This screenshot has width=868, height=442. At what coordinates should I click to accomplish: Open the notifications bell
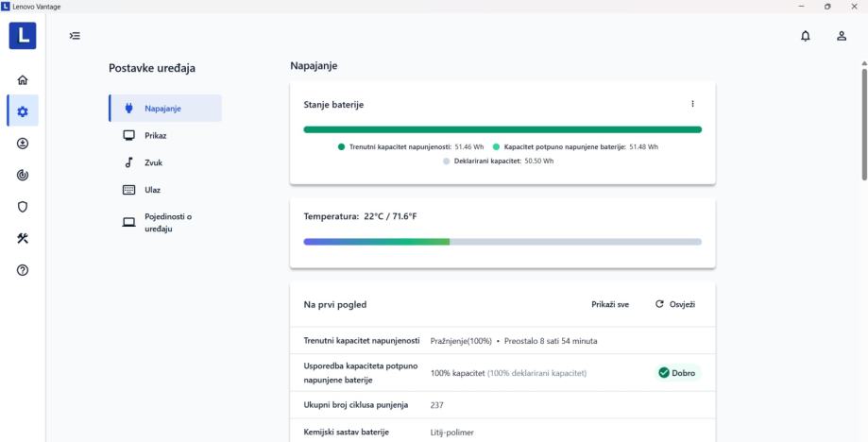pos(806,36)
